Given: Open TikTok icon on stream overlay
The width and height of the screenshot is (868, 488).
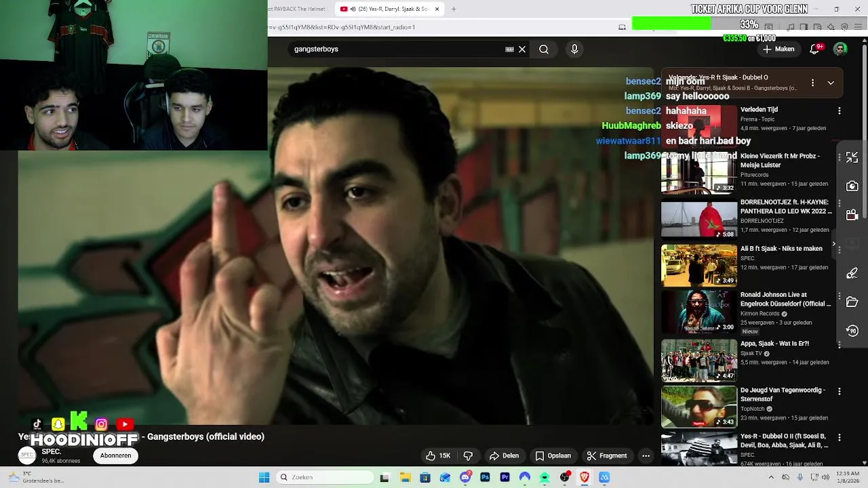Looking at the screenshot, I should [x=37, y=424].
